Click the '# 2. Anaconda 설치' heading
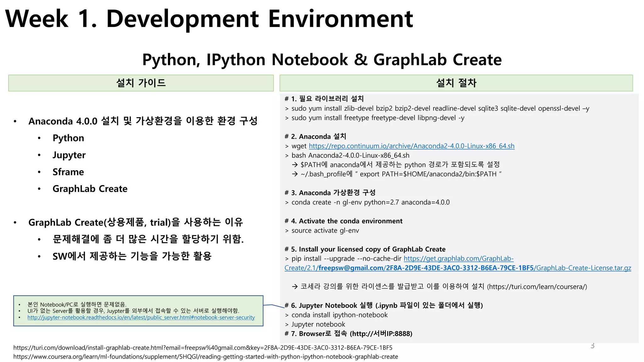This screenshot has height=362, width=644. (x=315, y=137)
